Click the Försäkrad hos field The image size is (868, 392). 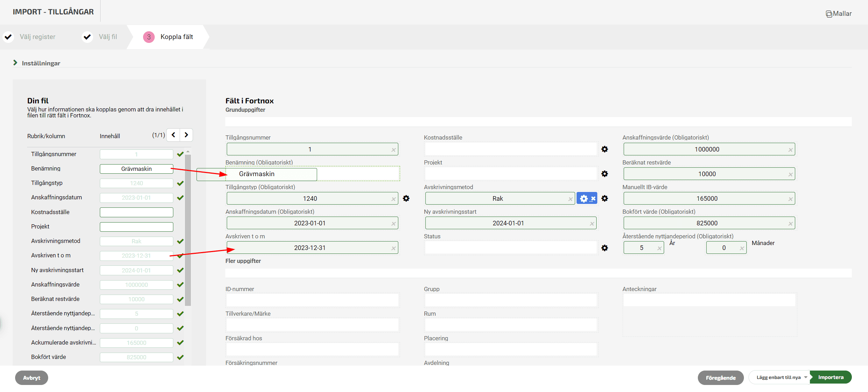point(313,349)
